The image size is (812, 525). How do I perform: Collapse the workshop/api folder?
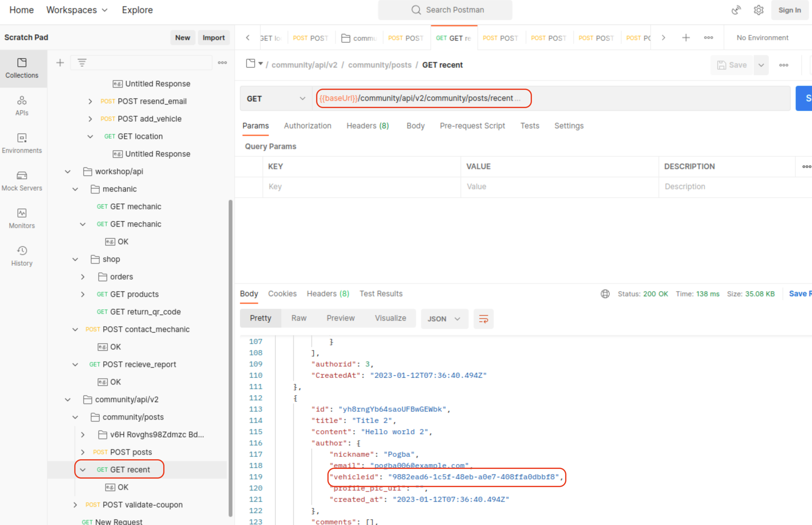(68, 171)
